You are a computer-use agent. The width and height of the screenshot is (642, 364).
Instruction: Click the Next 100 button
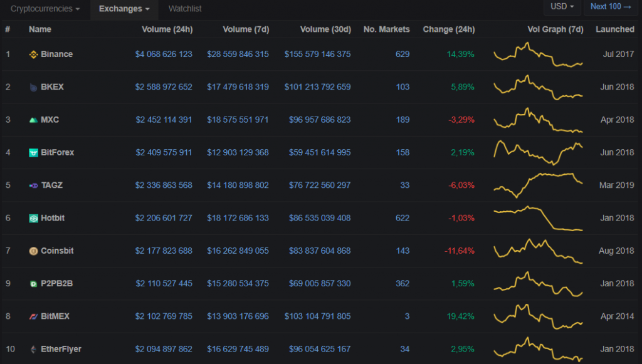pos(611,7)
